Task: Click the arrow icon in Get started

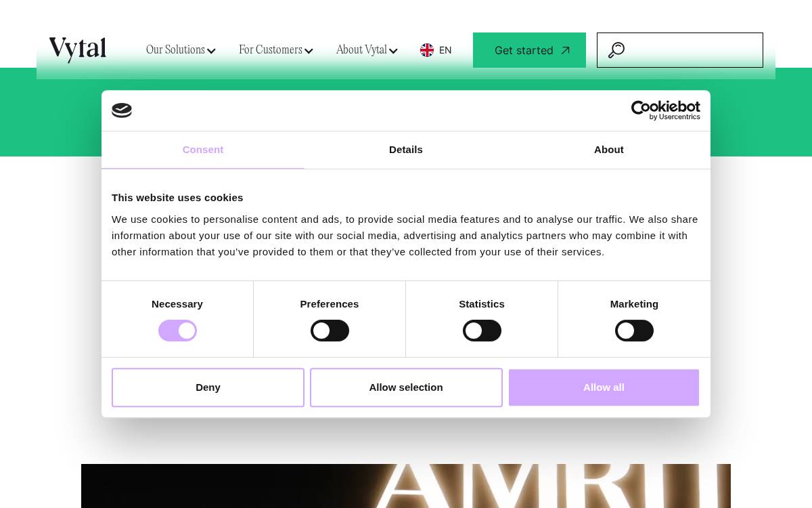Action: (566, 50)
